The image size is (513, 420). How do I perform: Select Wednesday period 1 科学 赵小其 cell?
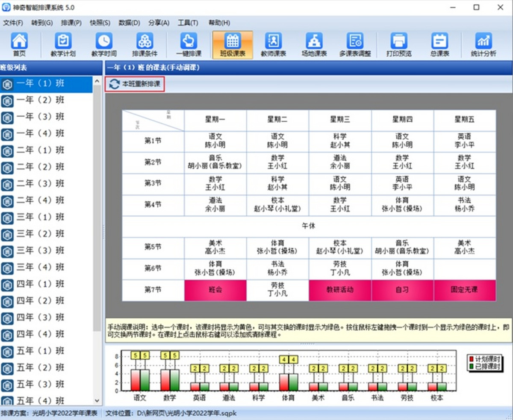tap(340, 141)
